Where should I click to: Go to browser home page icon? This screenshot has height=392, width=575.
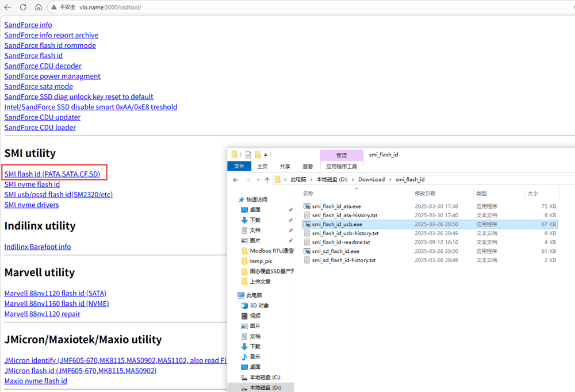[38, 7]
